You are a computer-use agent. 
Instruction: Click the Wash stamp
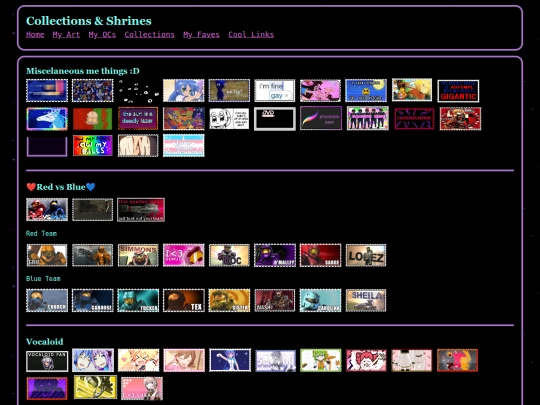click(x=275, y=300)
